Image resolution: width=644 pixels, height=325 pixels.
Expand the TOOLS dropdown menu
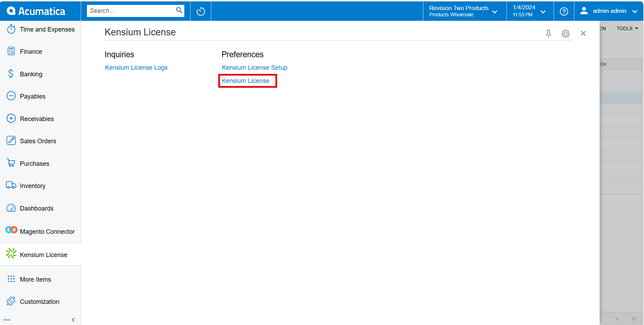(627, 28)
